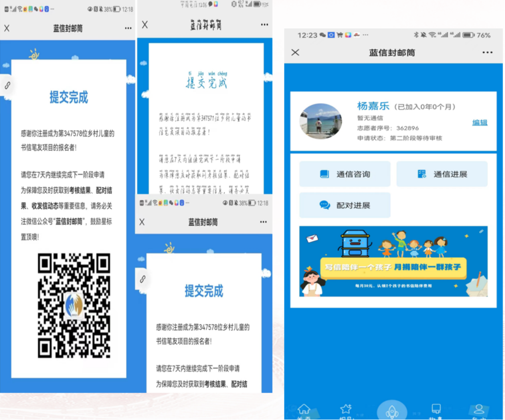Tap the handwritten-style page title in the top-middle screenshot
The height and width of the screenshot is (420, 505).
pyautogui.click(x=206, y=25)
